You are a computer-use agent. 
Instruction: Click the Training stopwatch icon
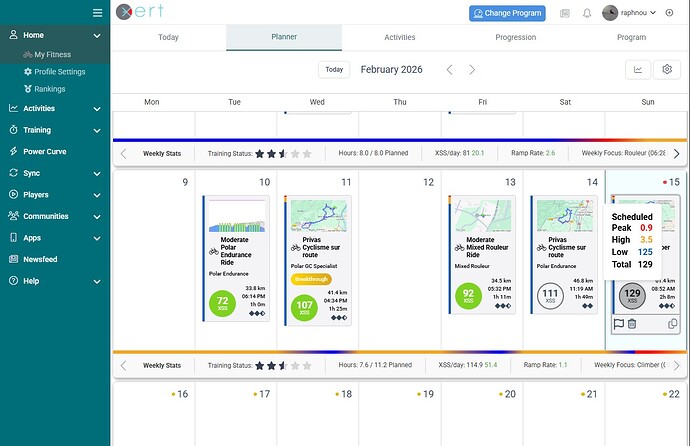14,130
